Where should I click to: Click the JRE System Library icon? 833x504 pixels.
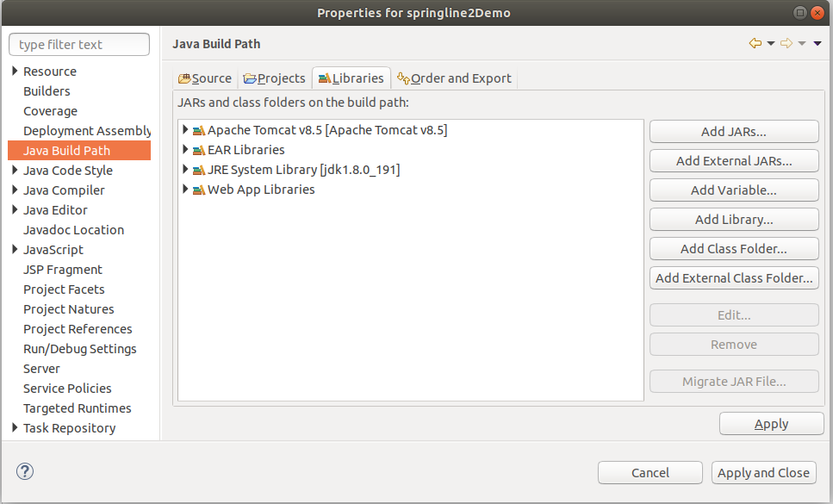[x=199, y=171]
